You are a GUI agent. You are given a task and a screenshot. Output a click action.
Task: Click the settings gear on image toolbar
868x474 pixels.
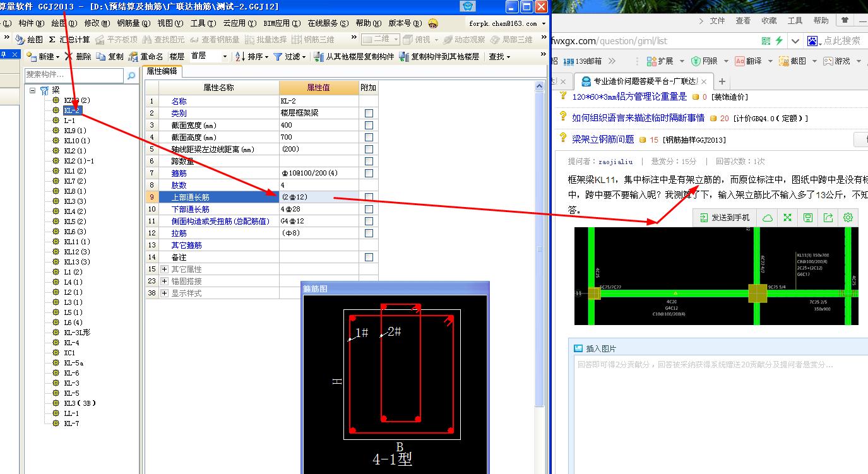848,218
